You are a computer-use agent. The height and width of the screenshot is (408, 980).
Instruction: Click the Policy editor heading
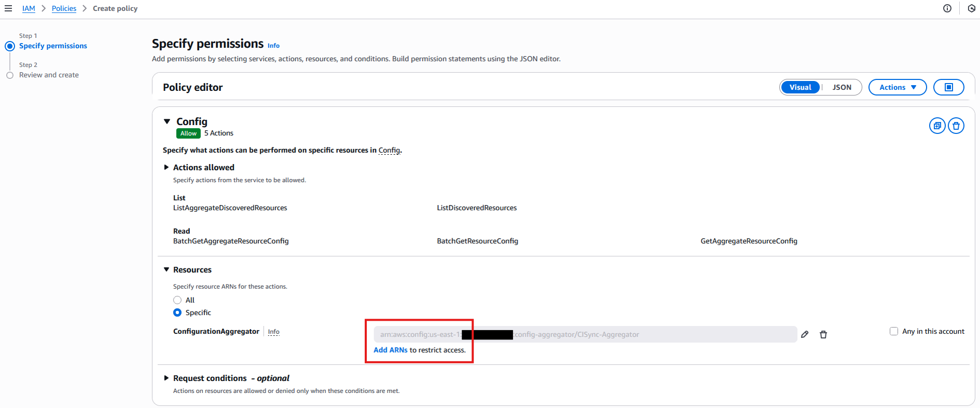point(192,87)
